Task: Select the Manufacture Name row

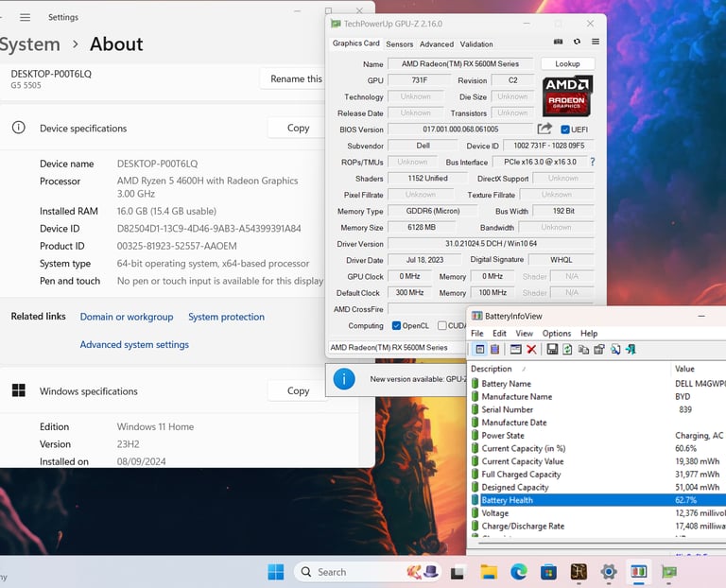Action: click(597, 396)
